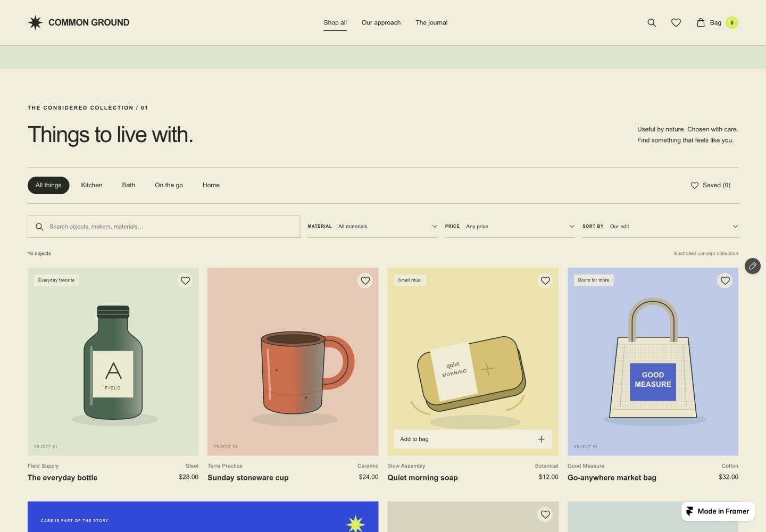Open the Sort by chevron
This screenshot has height=532, width=766.
(735, 227)
